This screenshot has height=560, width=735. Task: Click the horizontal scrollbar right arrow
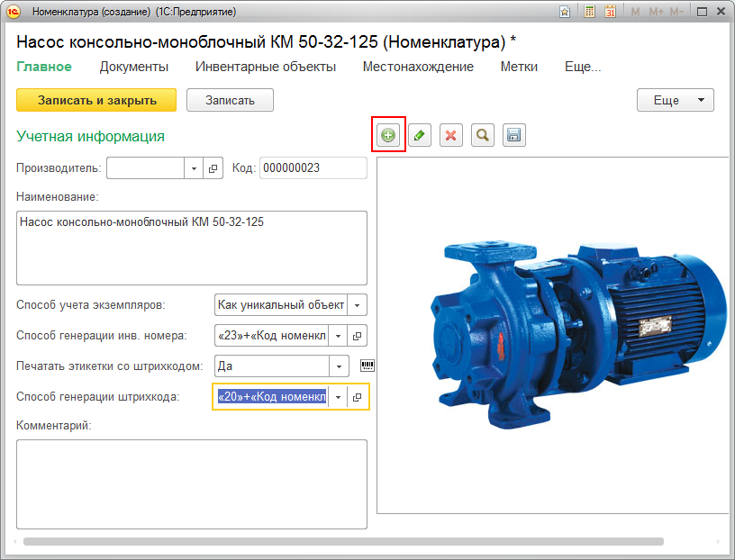click(x=718, y=541)
